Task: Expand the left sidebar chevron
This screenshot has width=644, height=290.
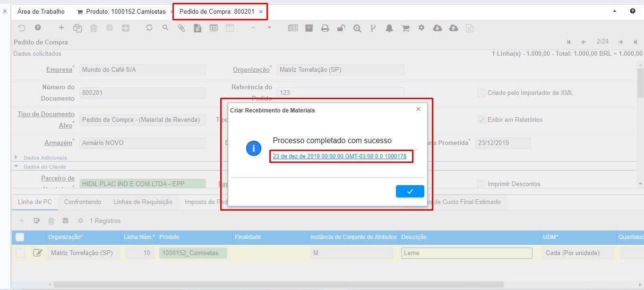Action: [x=5, y=11]
